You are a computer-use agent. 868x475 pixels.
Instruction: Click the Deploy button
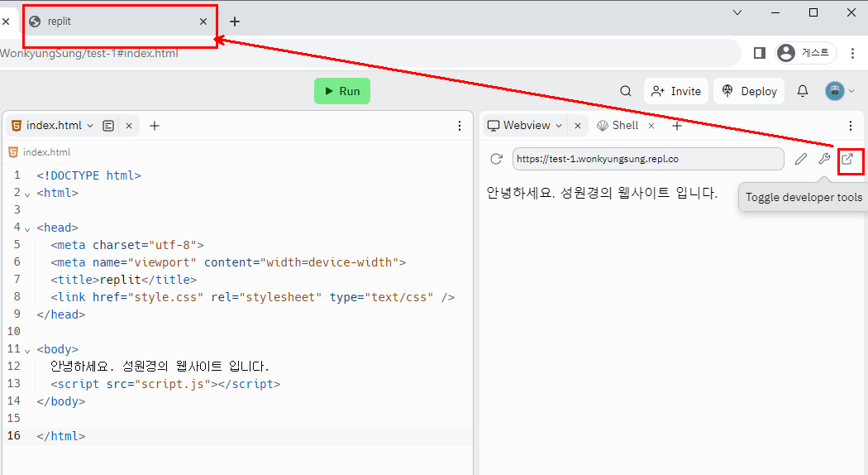750,91
